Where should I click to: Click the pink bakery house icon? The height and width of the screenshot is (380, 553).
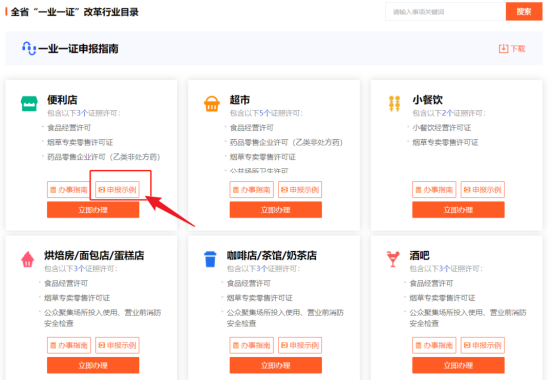coord(28,259)
